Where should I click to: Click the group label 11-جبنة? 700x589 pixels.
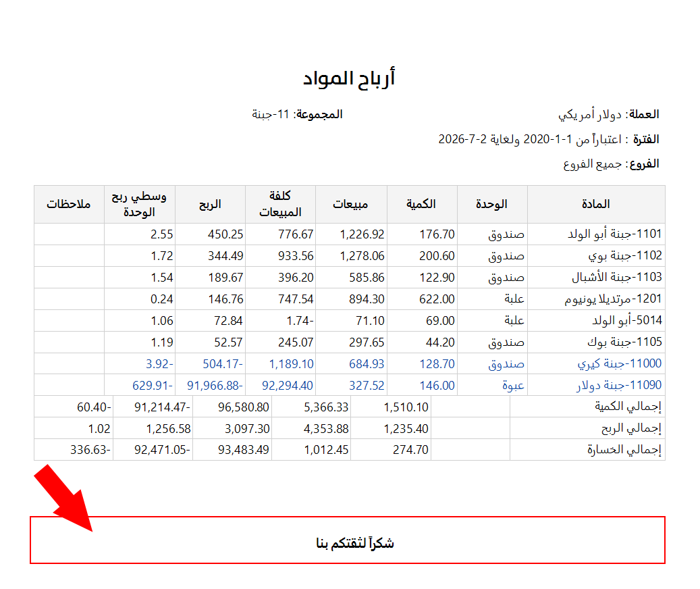271,115
